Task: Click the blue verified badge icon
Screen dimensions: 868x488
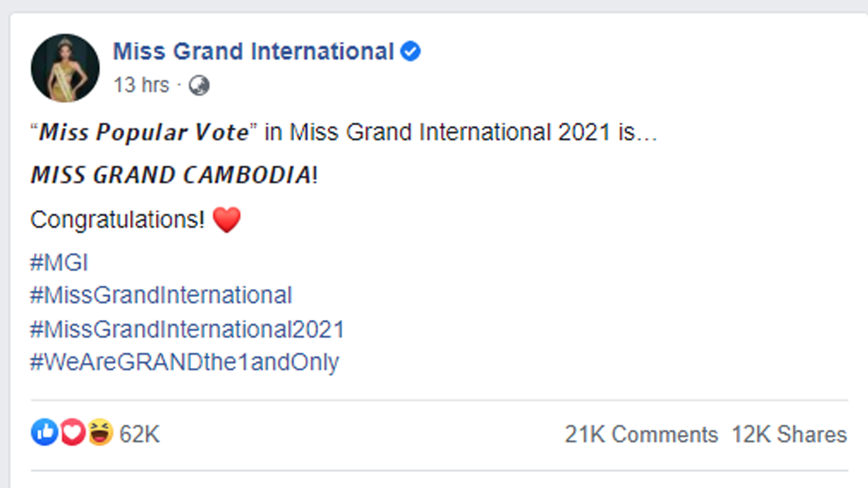Action: pyautogui.click(x=410, y=51)
